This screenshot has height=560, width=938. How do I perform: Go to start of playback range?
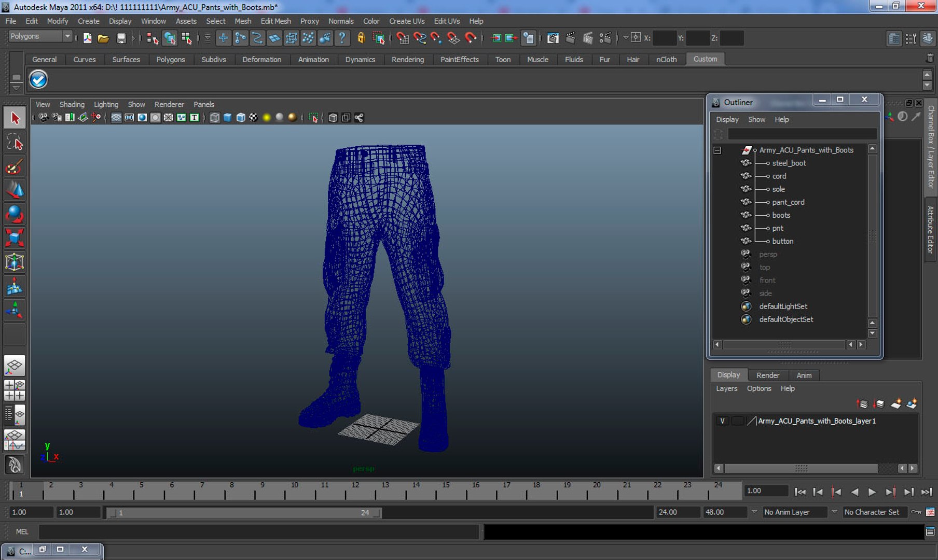click(800, 492)
